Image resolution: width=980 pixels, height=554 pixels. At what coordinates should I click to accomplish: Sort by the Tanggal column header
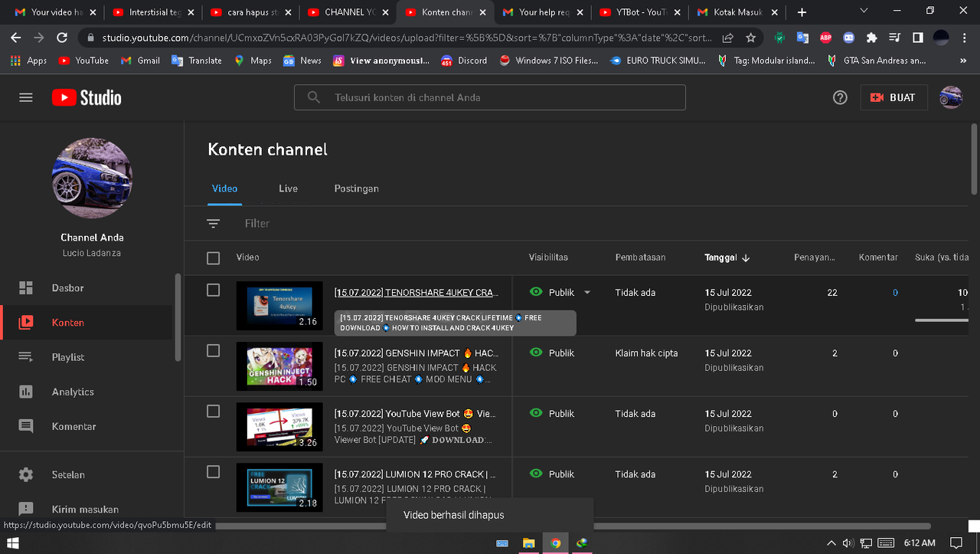pyautogui.click(x=727, y=257)
